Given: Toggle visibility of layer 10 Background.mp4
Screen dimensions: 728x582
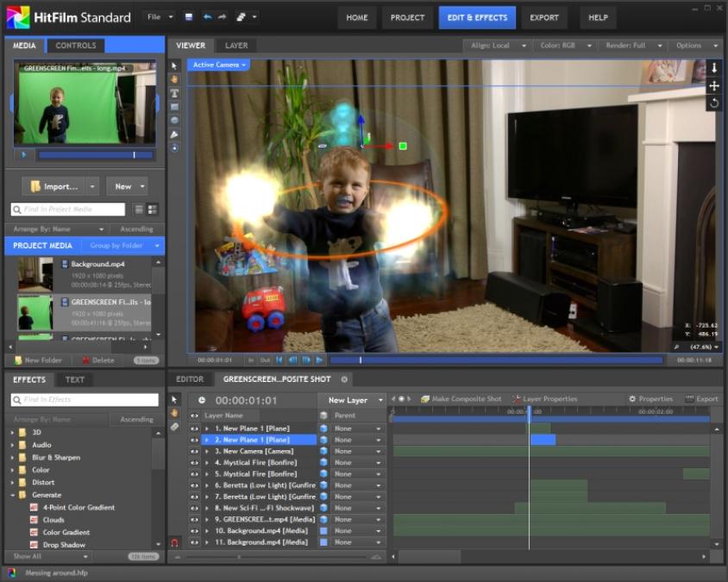Looking at the screenshot, I should 194,530.
